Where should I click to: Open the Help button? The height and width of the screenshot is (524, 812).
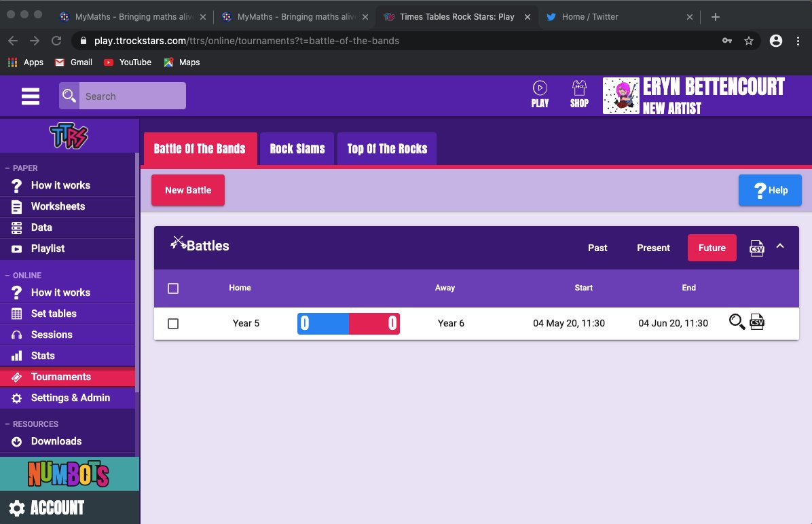[x=769, y=190]
